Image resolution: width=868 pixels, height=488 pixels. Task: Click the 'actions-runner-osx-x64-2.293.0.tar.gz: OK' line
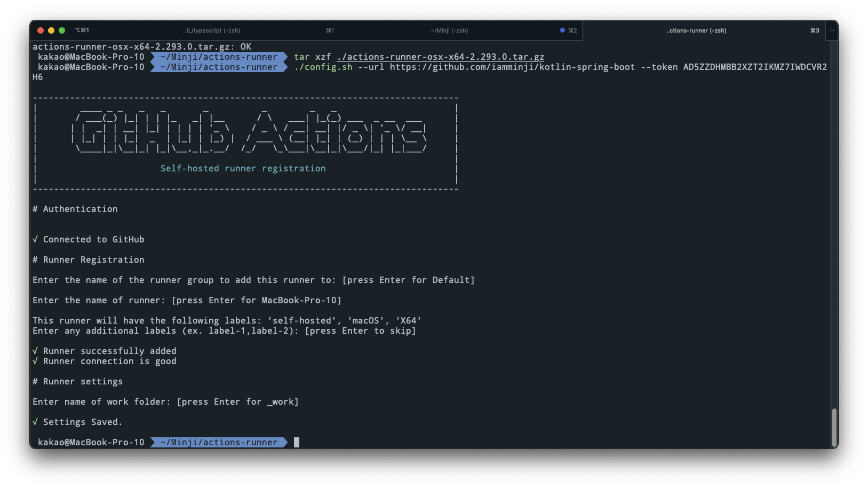[x=142, y=47]
